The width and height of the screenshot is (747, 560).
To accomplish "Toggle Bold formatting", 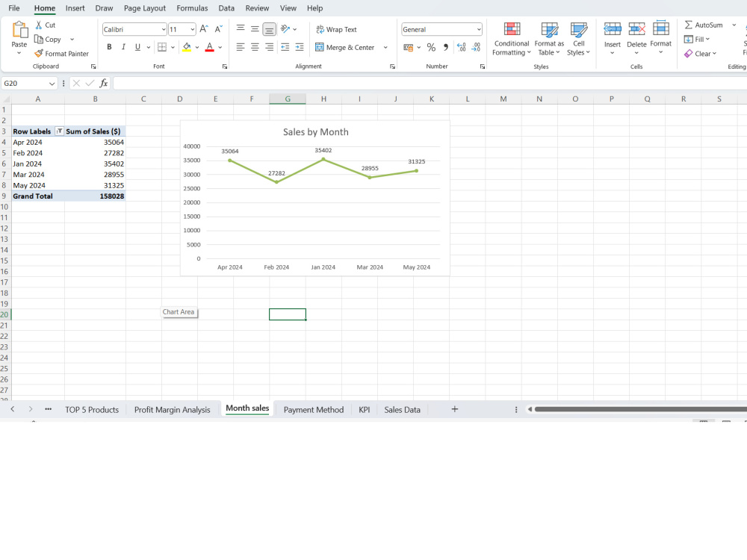I will click(109, 47).
